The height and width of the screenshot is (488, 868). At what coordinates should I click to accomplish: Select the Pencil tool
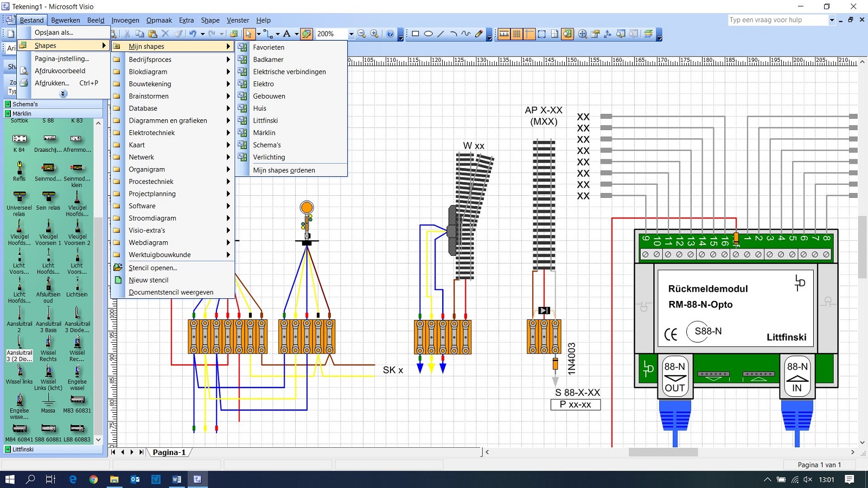pyautogui.click(x=478, y=34)
